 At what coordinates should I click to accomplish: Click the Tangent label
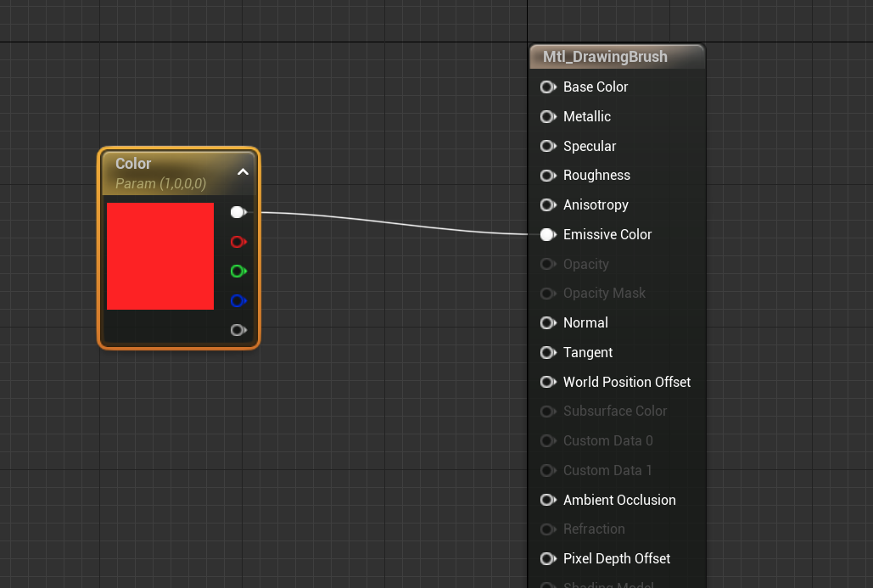pos(588,352)
